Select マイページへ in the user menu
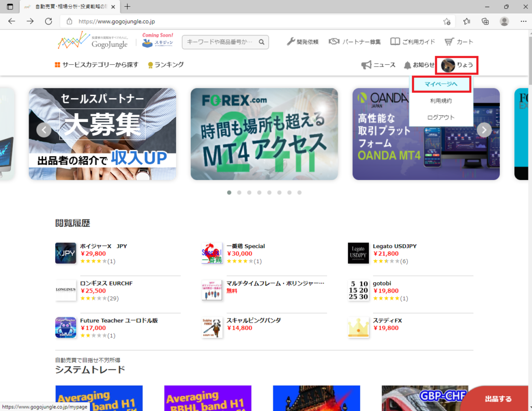The image size is (532, 411). pyautogui.click(x=441, y=84)
